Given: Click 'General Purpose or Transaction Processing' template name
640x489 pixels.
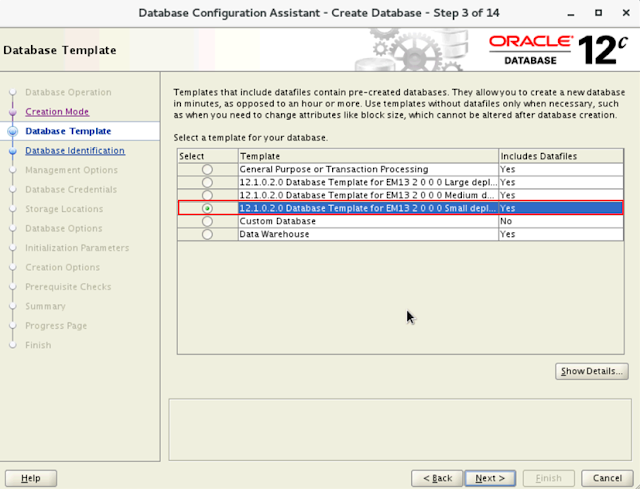Looking at the screenshot, I should (334, 169).
